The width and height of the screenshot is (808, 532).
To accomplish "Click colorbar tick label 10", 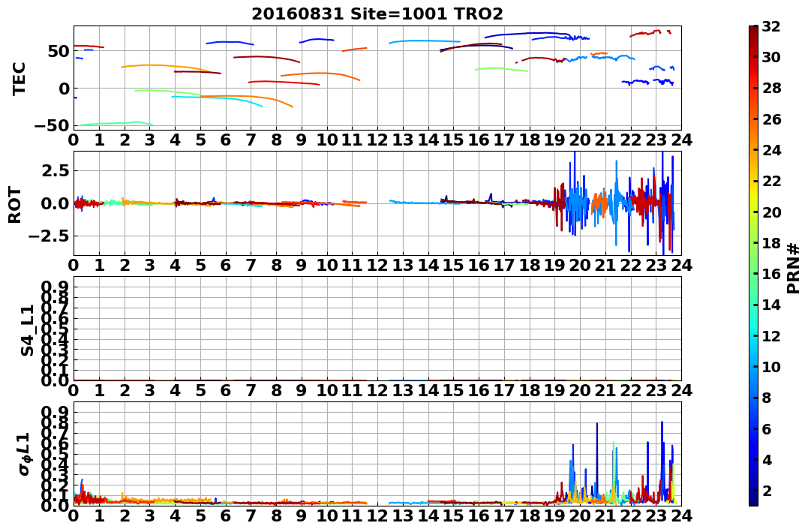I will pos(771,366).
